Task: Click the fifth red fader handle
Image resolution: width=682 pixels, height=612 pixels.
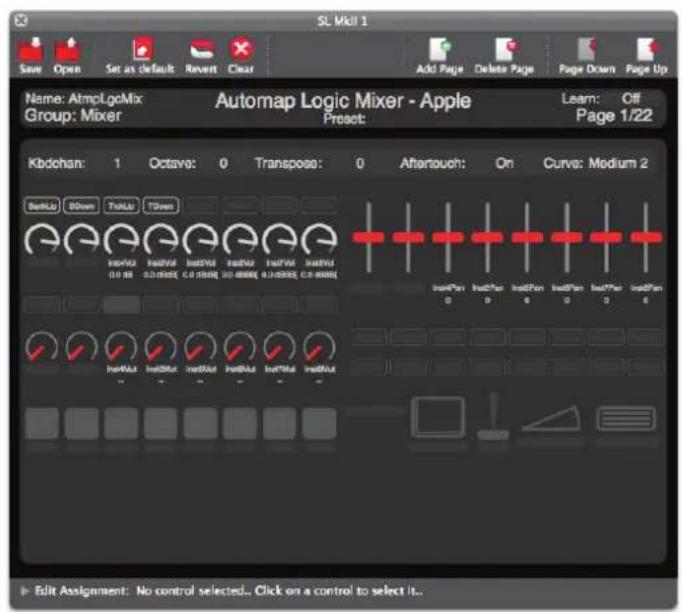Action: (527, 237)
